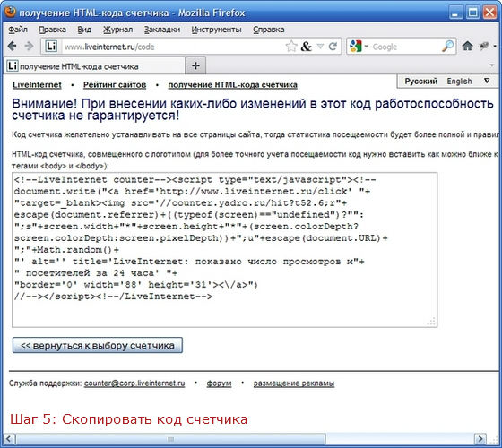
Task: Open a new tab with plus button
Action: click(195, 66)
